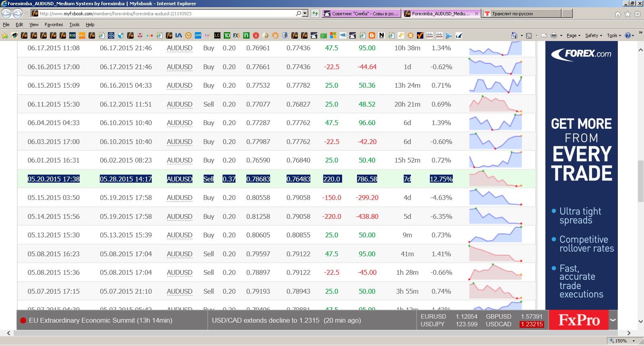
Task: Click the horizontal scrollbar right arrow
Action: click(x=629, y=333)
